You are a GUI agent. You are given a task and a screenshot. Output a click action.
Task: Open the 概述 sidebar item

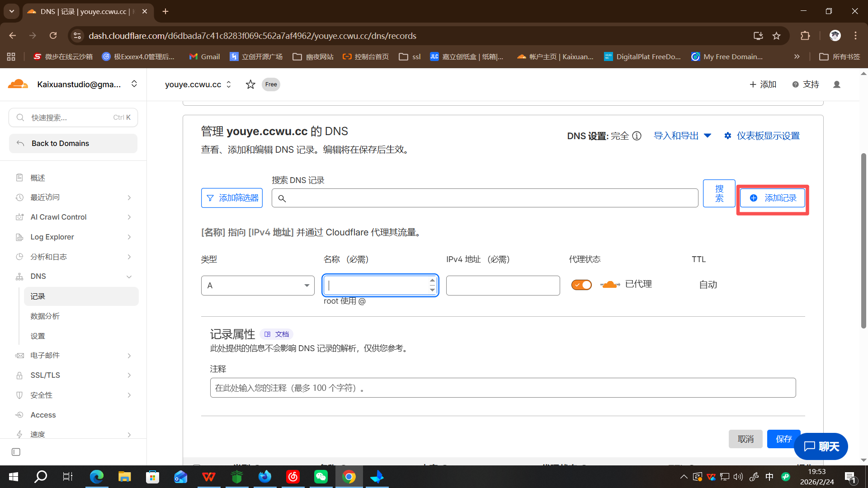38,178
